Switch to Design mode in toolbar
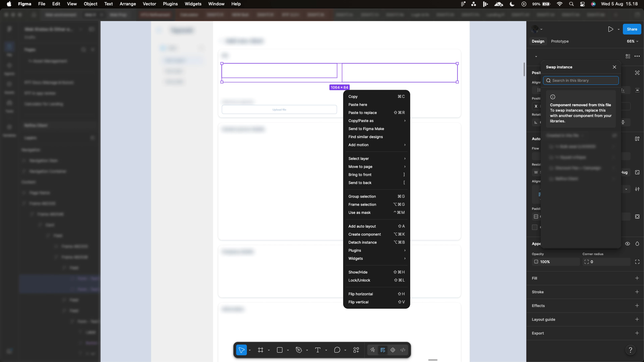 pyautogui.click(x=383, y=350)
